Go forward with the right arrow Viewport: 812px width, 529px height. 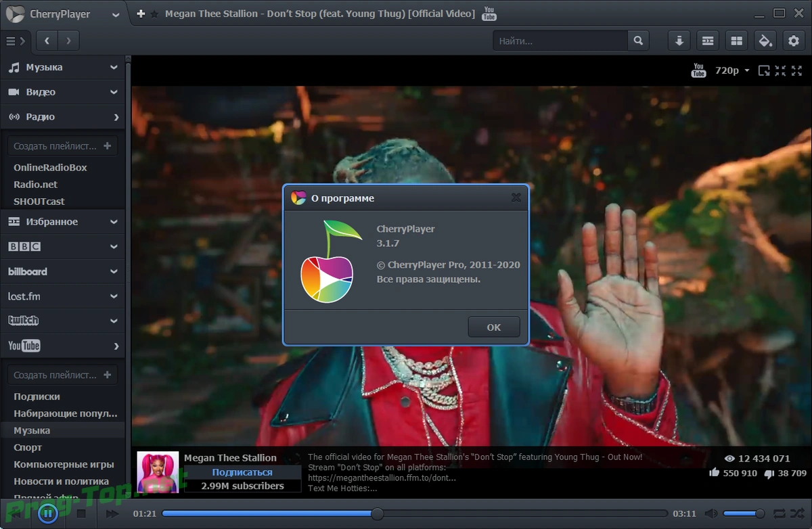[68, 41]
